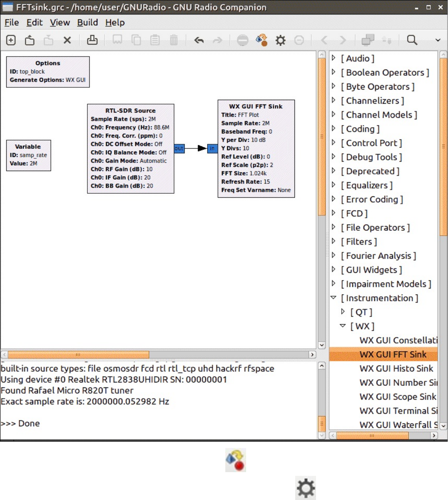448x500 pixels.
Task: Click the Cut toolbar icon
Action: (x=117, y=40)
